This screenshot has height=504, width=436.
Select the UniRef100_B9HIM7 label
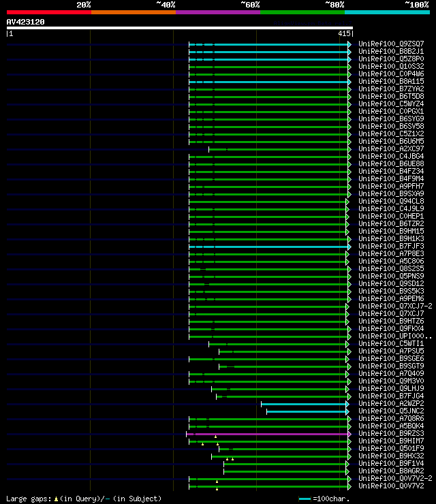click(391, 441)
